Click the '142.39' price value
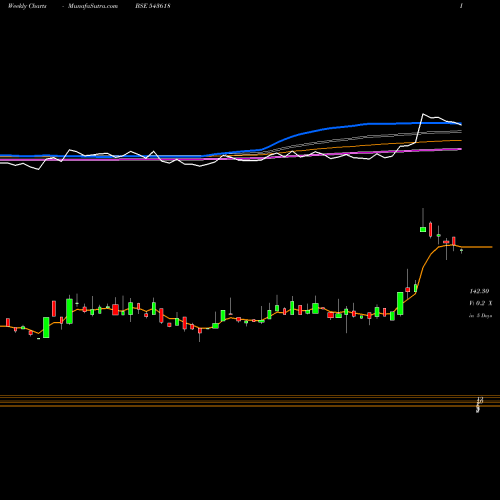This screenshot has width=500, height=500. pyautogui.click(x=479, y=291)
